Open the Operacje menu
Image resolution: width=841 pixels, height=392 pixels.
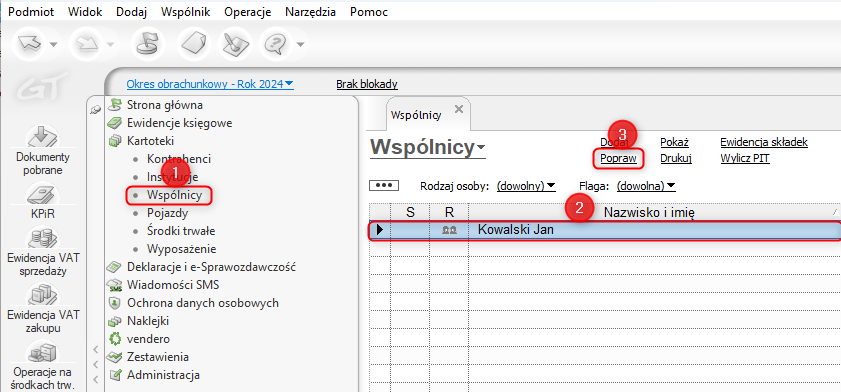[x=248, y=12]
